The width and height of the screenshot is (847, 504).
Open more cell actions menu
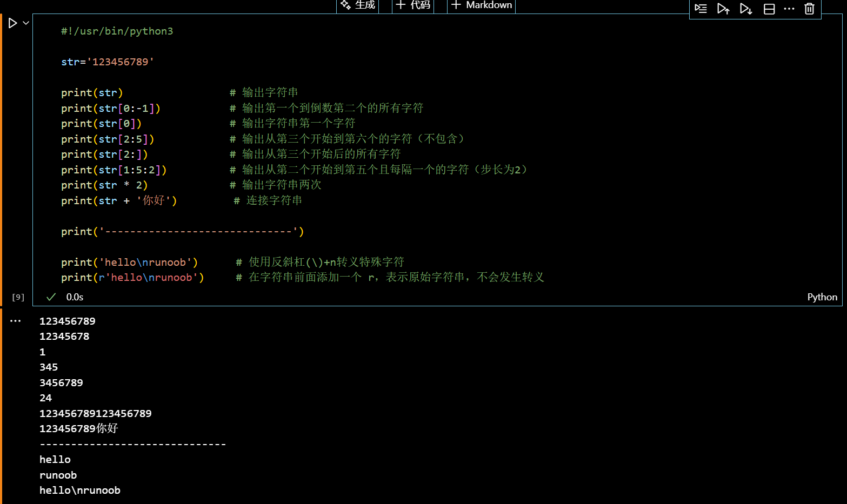(789, 9)
